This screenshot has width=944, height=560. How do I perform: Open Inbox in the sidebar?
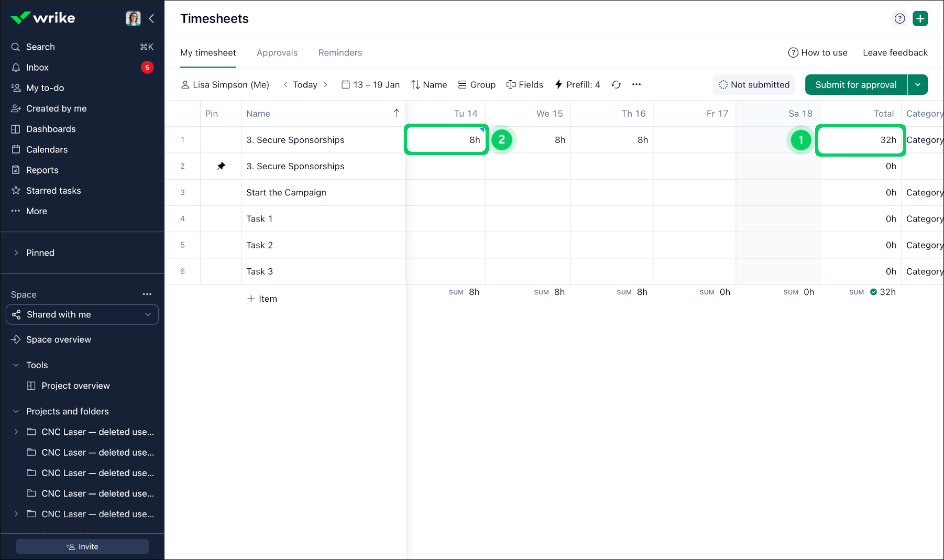click(37, 68)
